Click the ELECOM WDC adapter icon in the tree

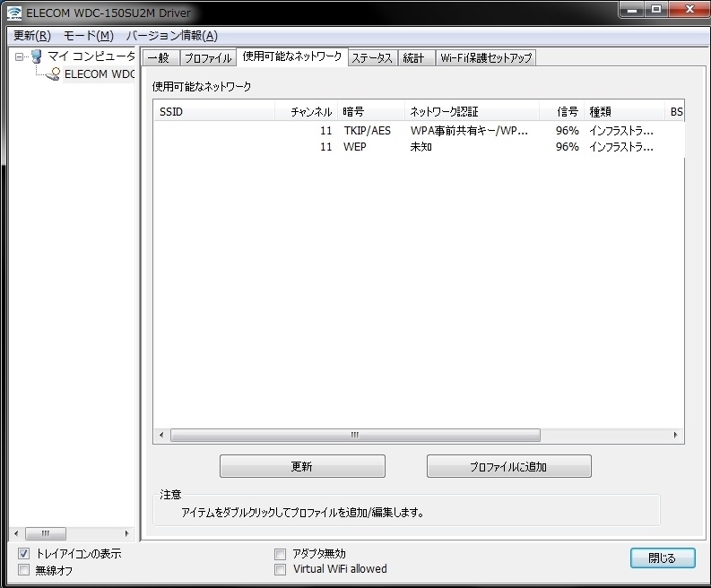pos(53,73)
